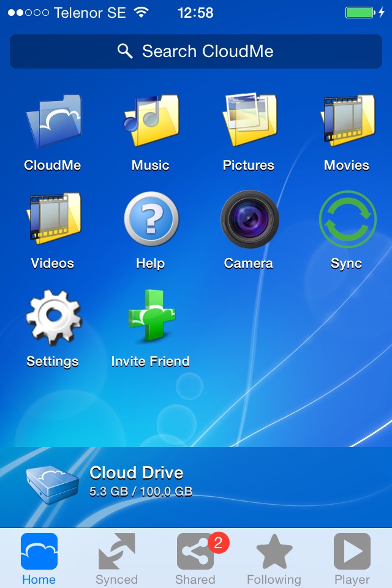The width and height of the screenshot is (392, 588).
Task: Tap the red badge on Shared
Action: (218, 542)
